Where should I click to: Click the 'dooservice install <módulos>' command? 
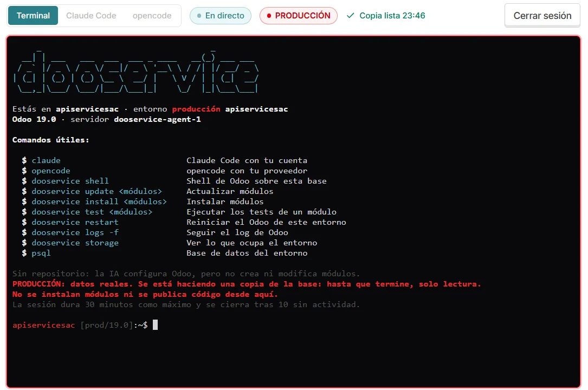coord(99,201)
